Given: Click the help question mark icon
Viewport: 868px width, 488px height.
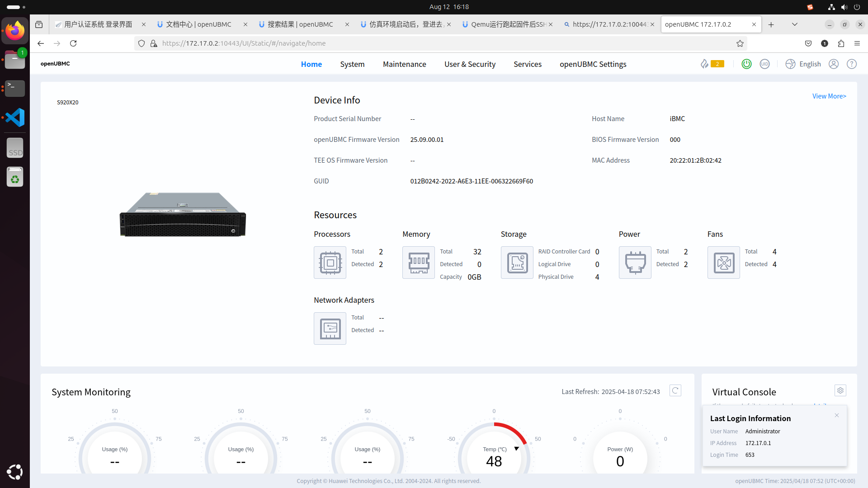Looking at the screenshot, I should pos(852,64).
